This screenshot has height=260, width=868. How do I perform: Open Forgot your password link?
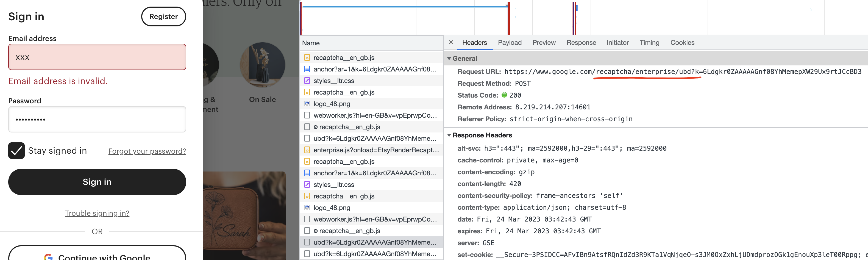(147, 151)
